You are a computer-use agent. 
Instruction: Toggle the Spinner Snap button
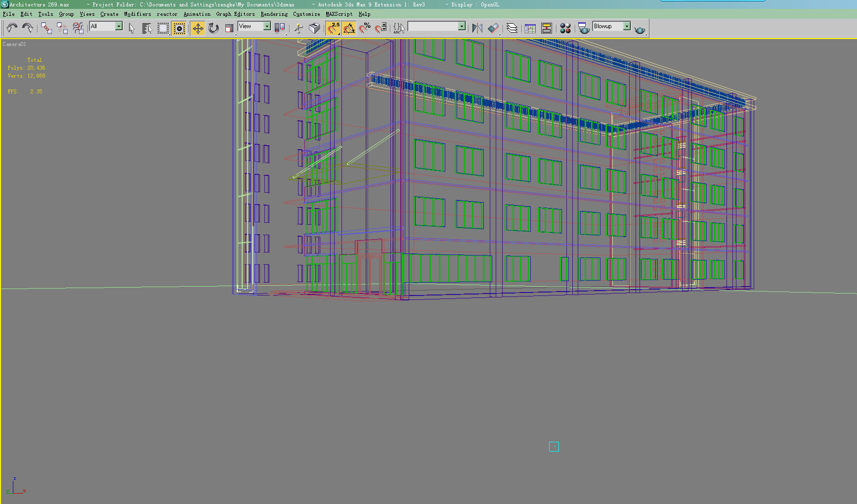click(x=381, y=28)
